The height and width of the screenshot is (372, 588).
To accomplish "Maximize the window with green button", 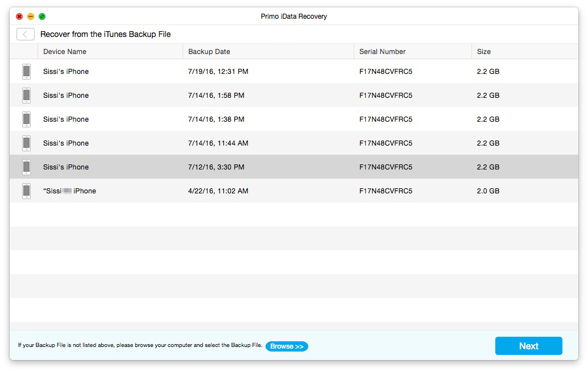I will 42,16.
